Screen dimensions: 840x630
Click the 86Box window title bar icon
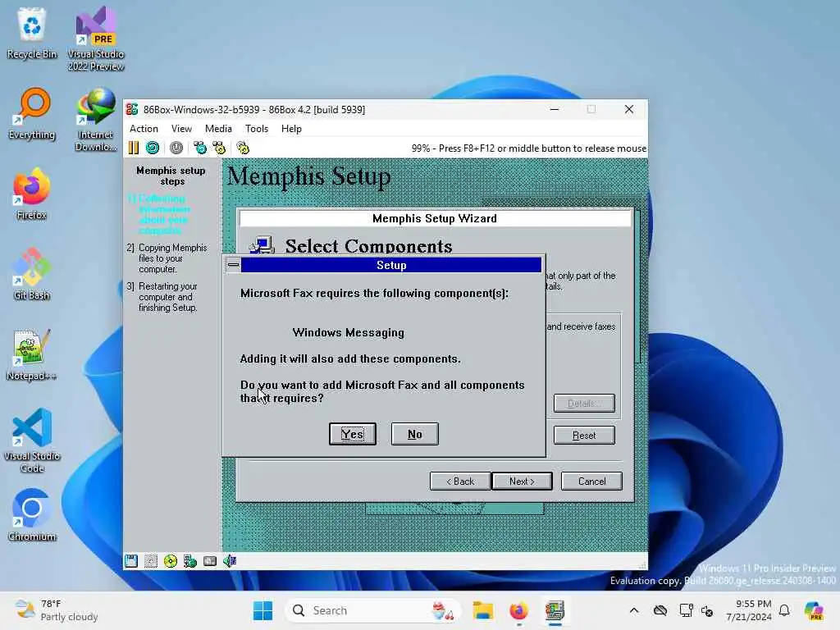[x=132, y=109]
